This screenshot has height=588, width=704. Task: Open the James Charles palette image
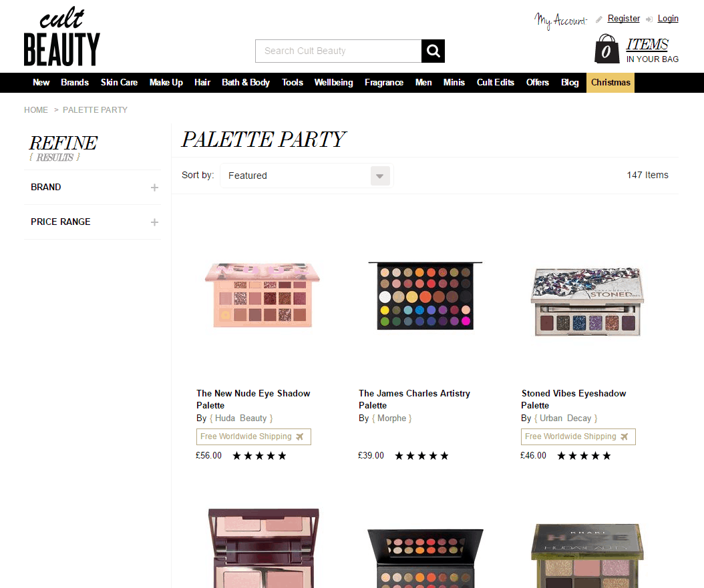tap(425, 296)
